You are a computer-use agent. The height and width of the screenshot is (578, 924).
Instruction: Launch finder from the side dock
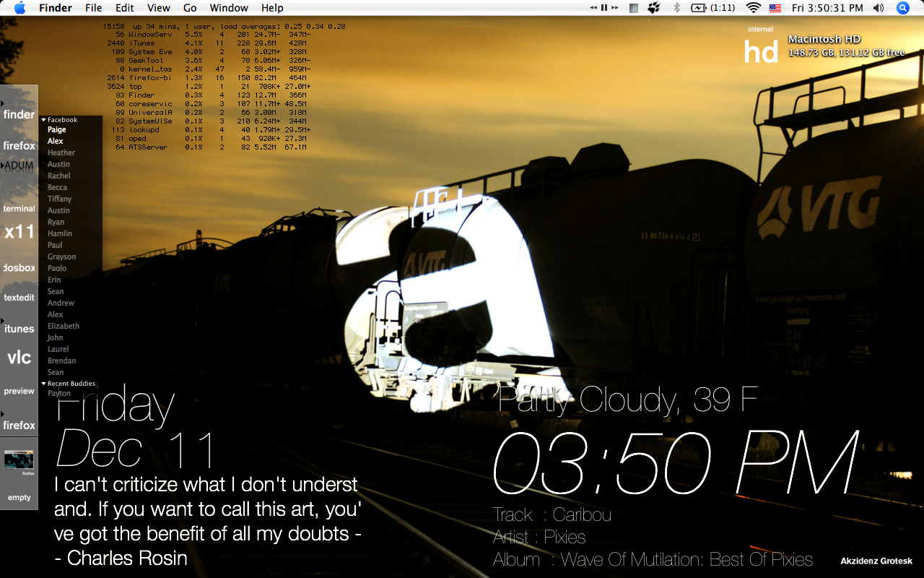pos(19,114)
